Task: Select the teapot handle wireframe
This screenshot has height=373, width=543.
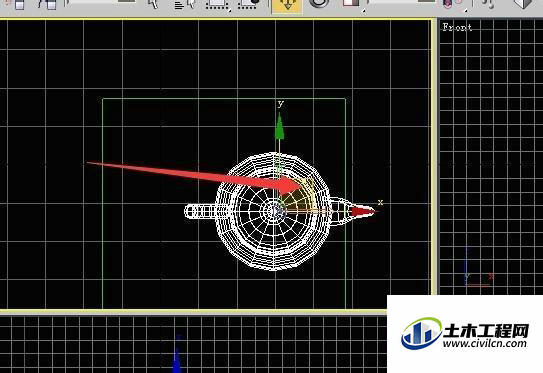Action: pyautogui.click(x=200, y=211)
